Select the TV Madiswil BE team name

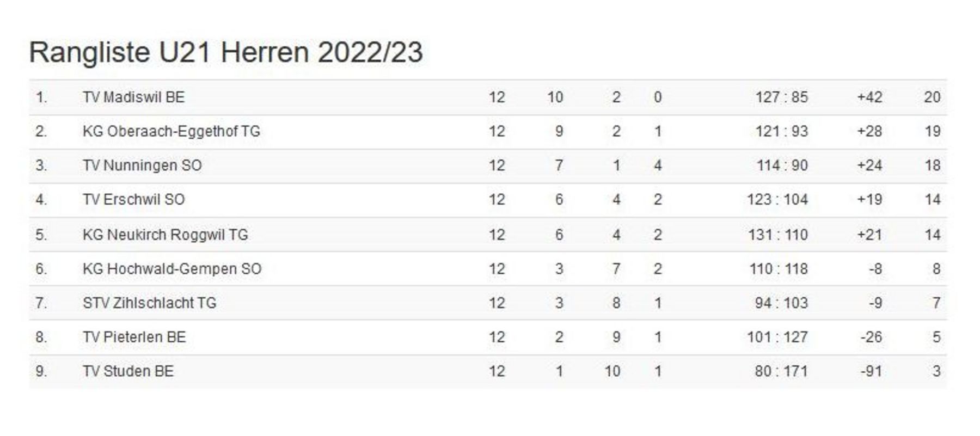coord(134,97)
